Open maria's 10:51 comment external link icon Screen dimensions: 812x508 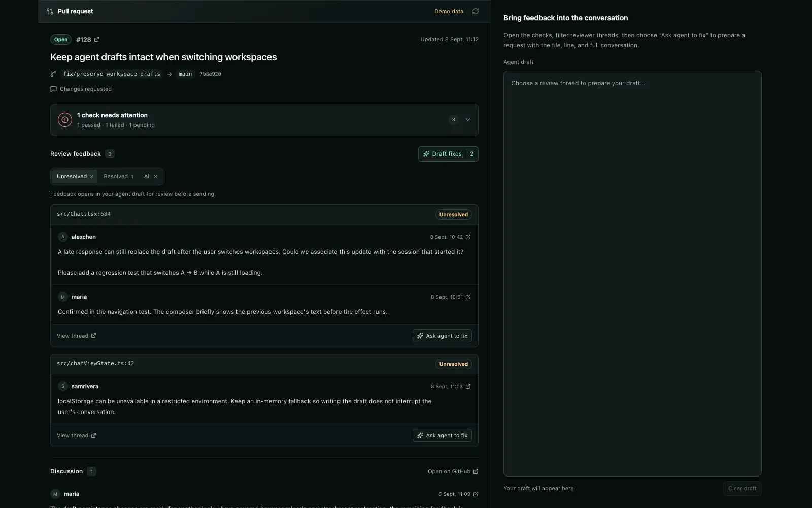click(468, 297)
